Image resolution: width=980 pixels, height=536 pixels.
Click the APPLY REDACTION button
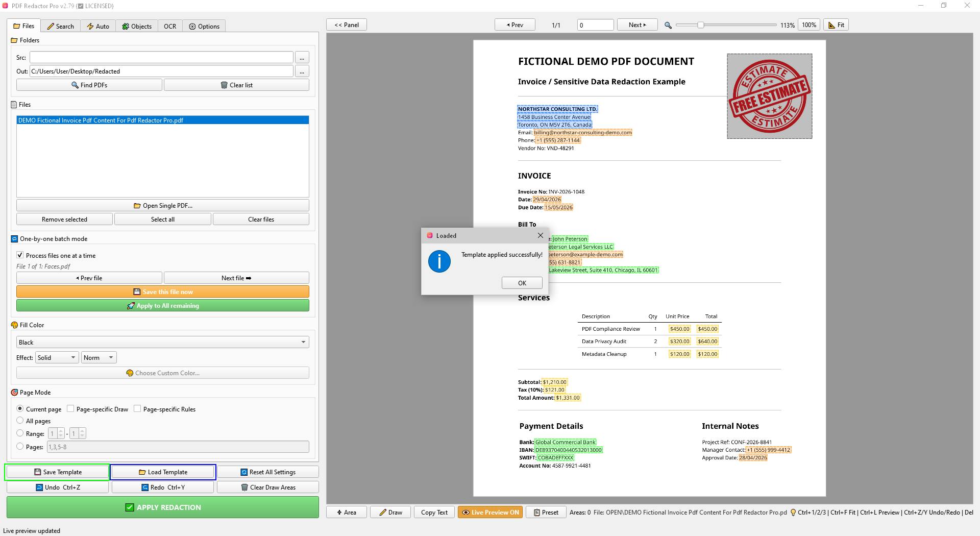click(x=163, y=507)
